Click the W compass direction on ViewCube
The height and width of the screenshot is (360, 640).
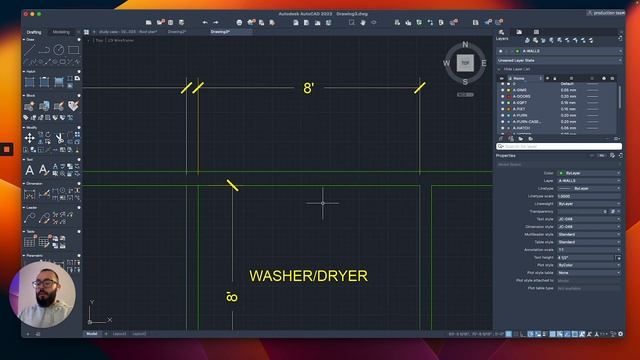[x=447, y=63]
